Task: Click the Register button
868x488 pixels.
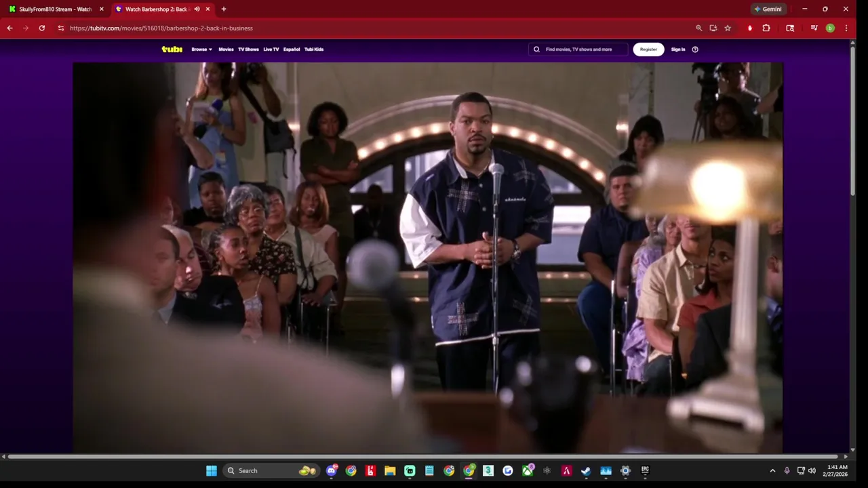Action: [648, 49]
